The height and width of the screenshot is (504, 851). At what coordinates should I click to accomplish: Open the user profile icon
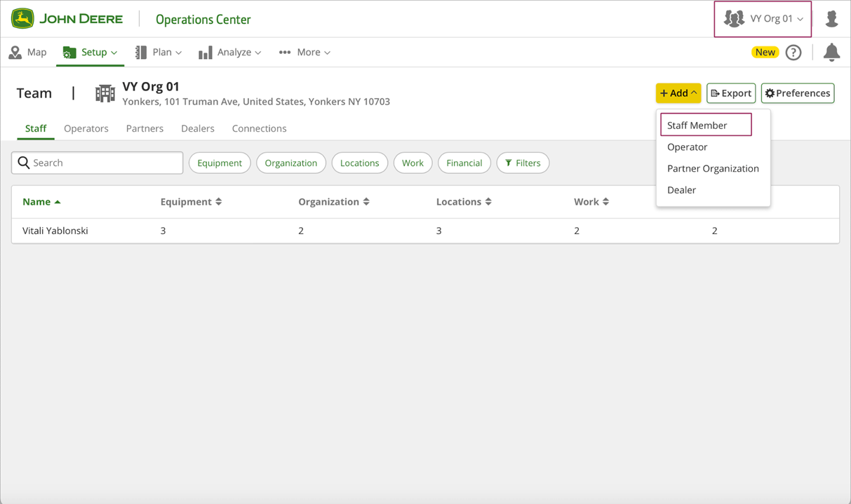[x=831, y=19]
